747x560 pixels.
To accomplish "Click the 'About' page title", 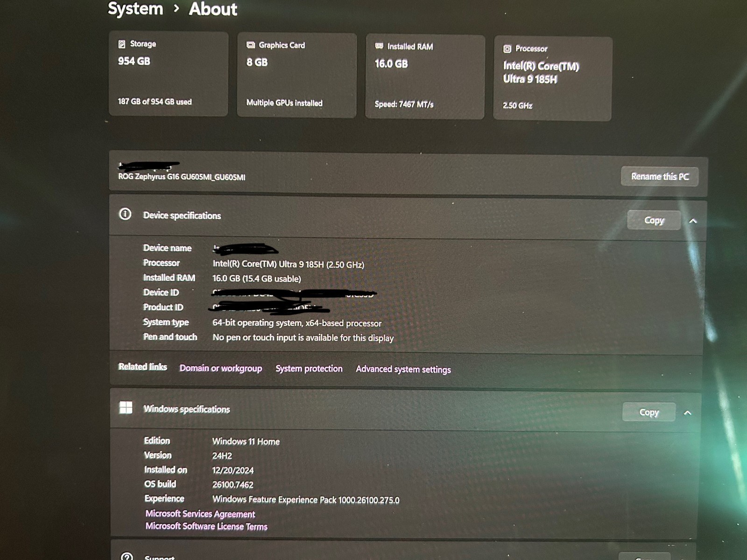I will pos(213,9).
